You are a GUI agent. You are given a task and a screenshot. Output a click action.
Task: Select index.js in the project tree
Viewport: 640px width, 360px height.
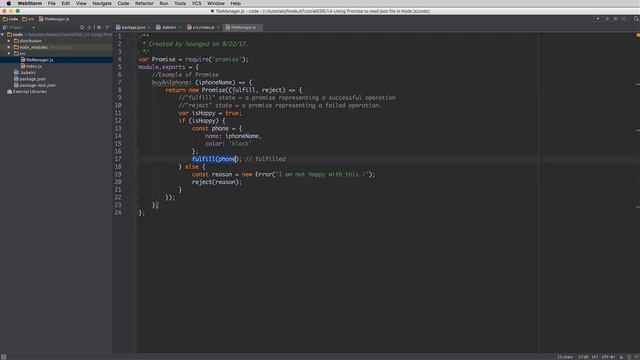tap(31, 66)
